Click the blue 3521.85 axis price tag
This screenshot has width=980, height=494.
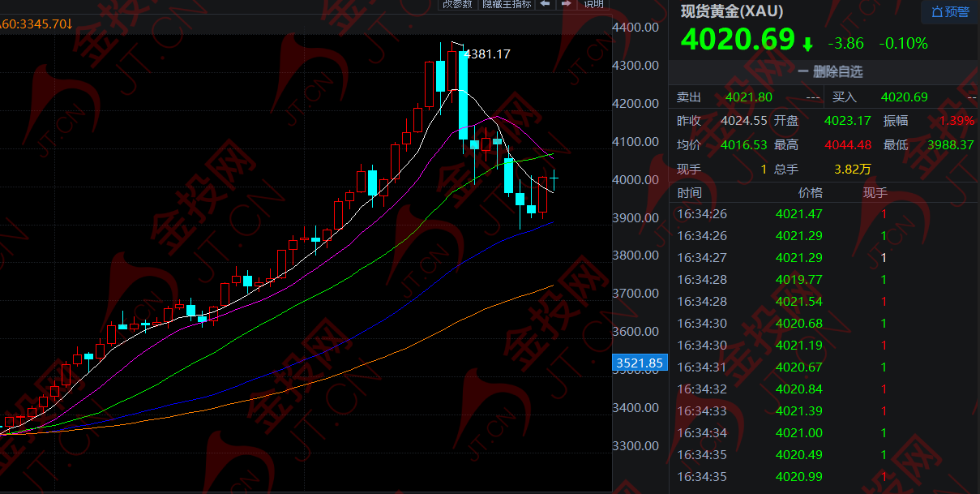pyautogui.click(x=640, y=363)
